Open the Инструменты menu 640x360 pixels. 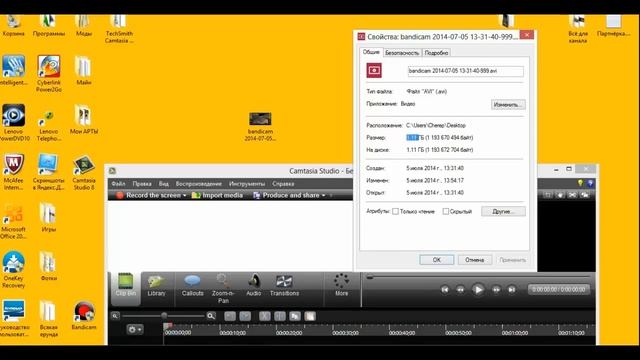[x=247, y=184]
